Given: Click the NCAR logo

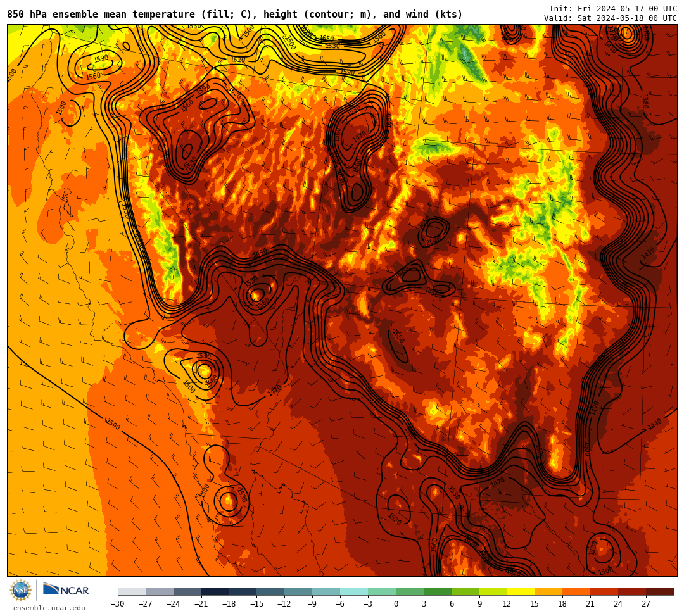Looking at the screenshot, I should point(66,590).
